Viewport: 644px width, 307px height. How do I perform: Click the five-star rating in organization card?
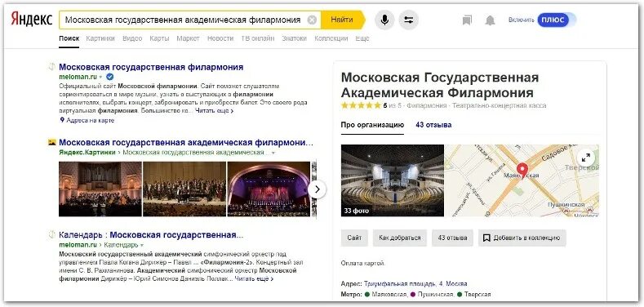361,105
